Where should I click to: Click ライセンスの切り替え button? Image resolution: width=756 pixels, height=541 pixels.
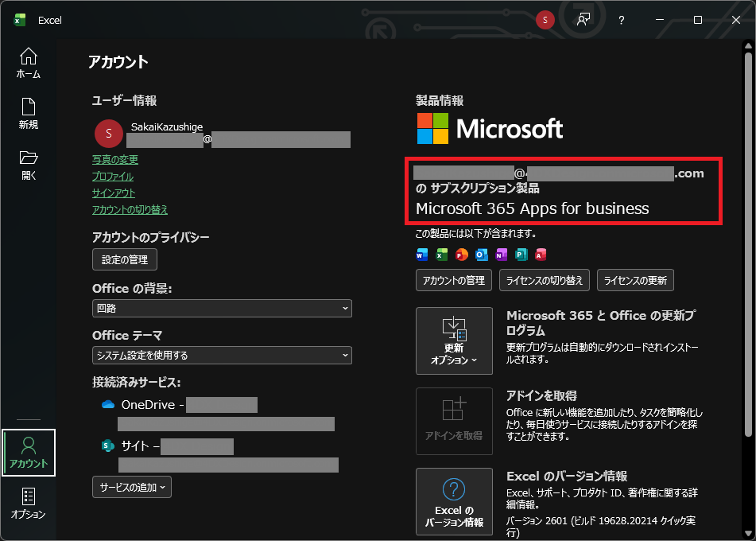pos(545,280)
